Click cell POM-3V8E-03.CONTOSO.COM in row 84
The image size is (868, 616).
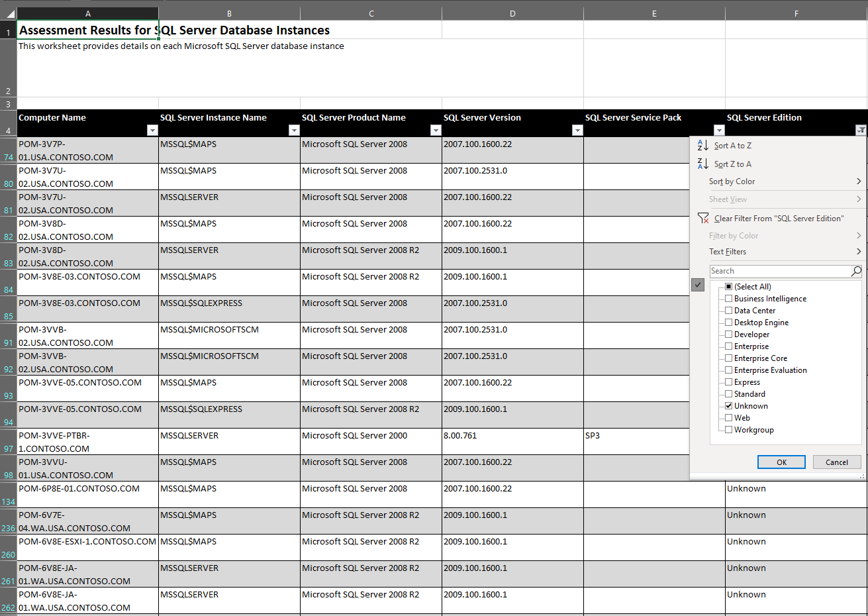pos(88,283)
